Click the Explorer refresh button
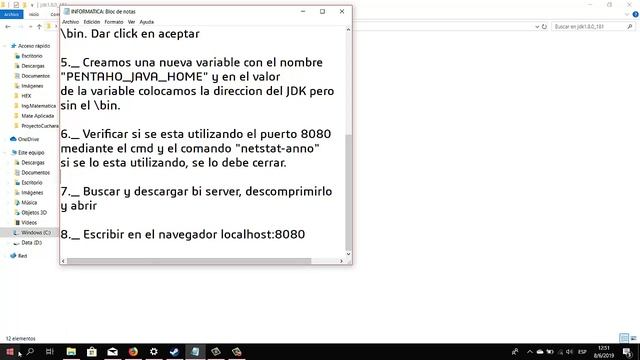Viewport: 640px width, 360px height. [x=544, y=27]
